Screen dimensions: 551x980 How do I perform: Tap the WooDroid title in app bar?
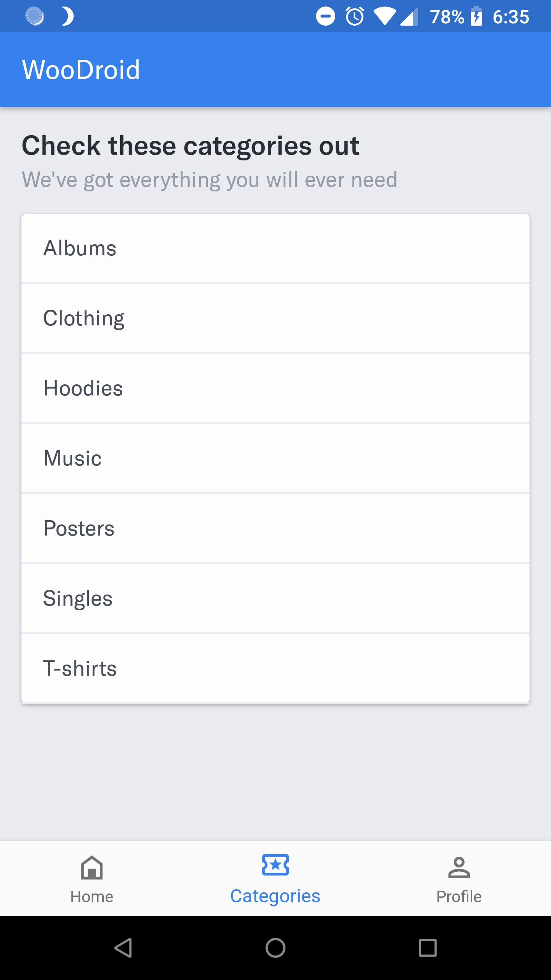(81, 70)
